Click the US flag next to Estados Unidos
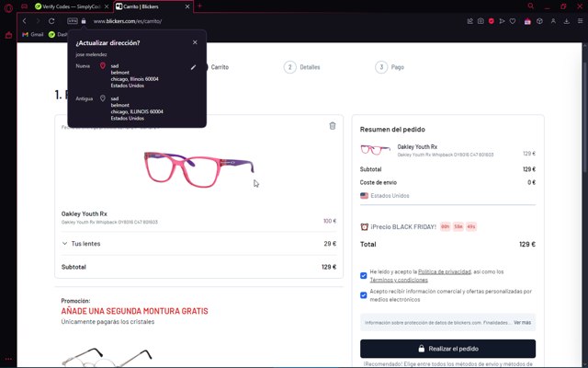The image size is (588, 368). click(x=364, y=196)
